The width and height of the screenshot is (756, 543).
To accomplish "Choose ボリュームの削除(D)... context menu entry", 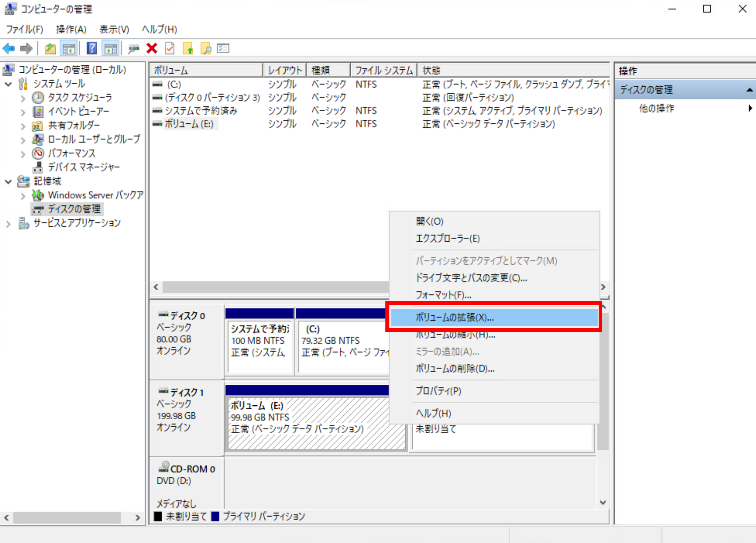I will 455,368.
